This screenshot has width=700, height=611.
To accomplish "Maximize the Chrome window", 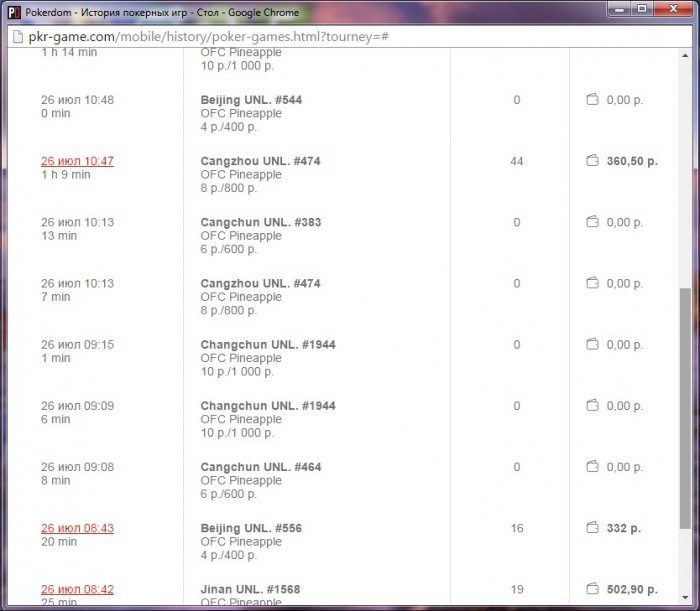I will tap(642, 9).
